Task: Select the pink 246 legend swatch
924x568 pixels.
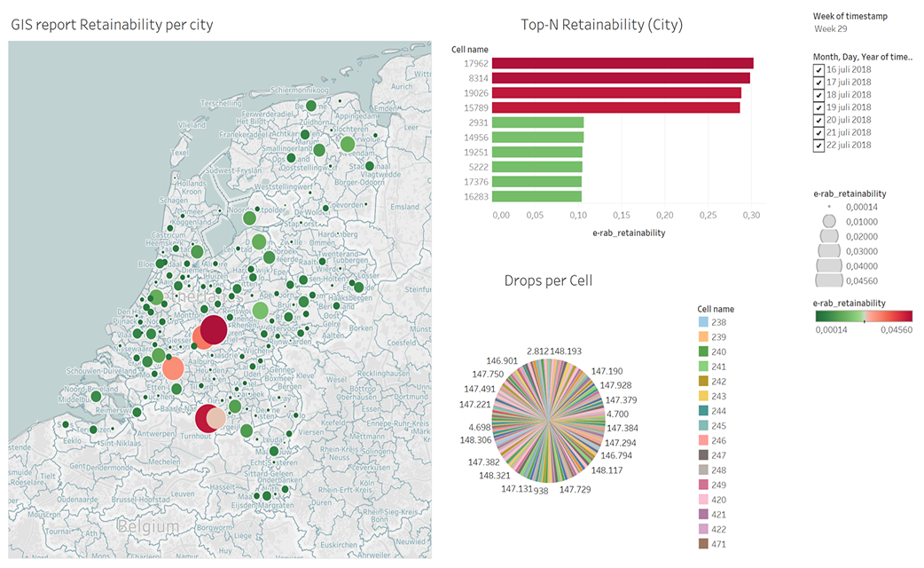Action: click(x=703, y=440)
